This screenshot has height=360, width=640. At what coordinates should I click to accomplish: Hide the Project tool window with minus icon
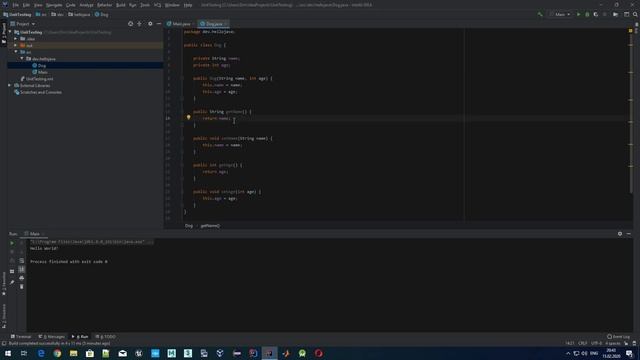(159, 24)
